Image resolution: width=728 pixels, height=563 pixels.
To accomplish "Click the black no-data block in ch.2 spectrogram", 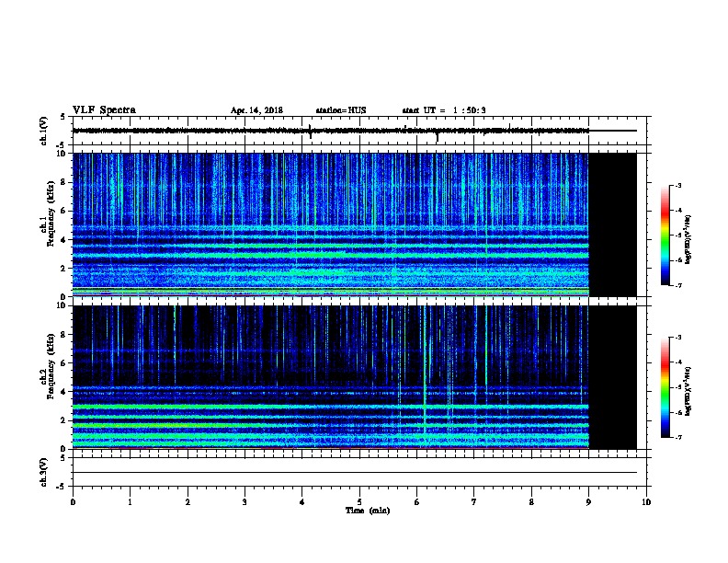I will click(613, 377).
